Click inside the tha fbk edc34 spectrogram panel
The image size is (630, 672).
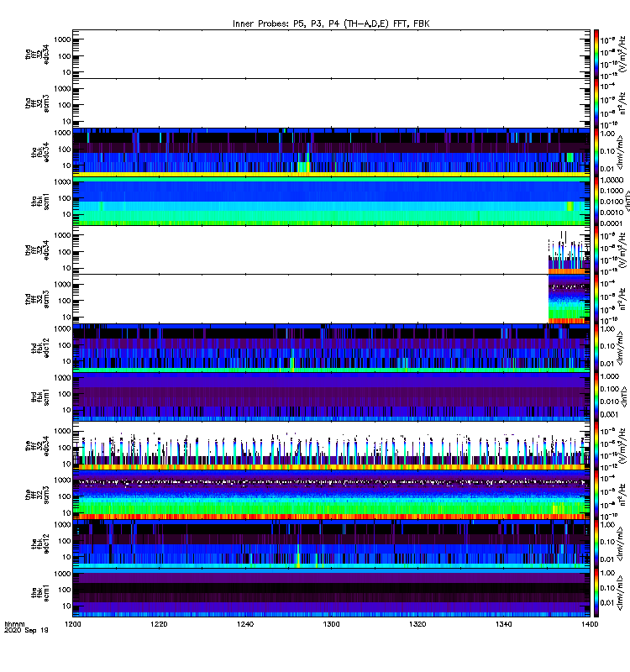(x=331, y=152)
